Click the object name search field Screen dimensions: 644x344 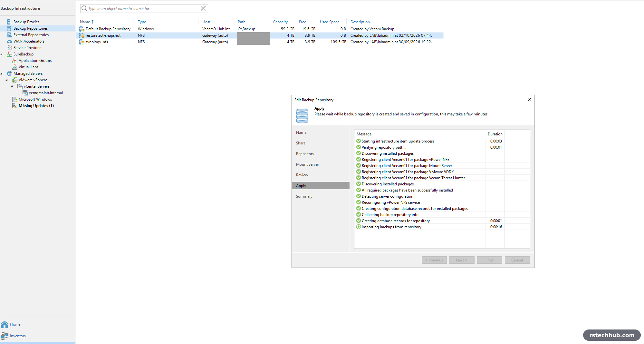coord(144,8)
